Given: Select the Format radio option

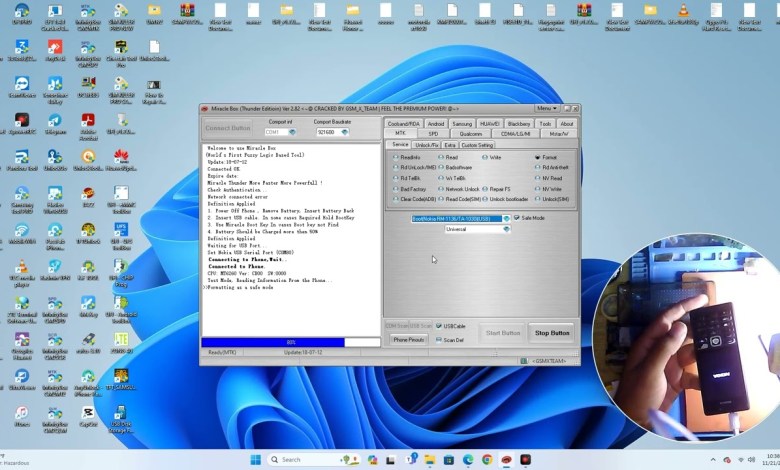Looking at the screenshot, I should (x=538, y=157).
